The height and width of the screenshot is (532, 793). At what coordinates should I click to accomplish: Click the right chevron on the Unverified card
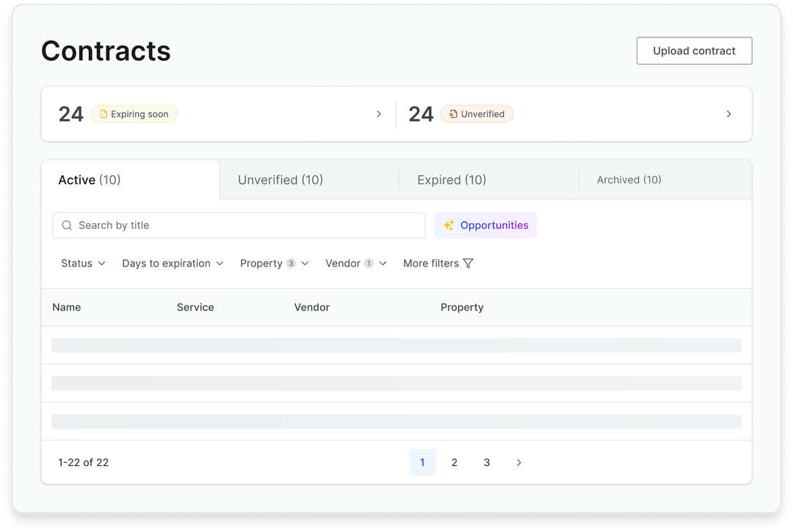tap(728, 114)
